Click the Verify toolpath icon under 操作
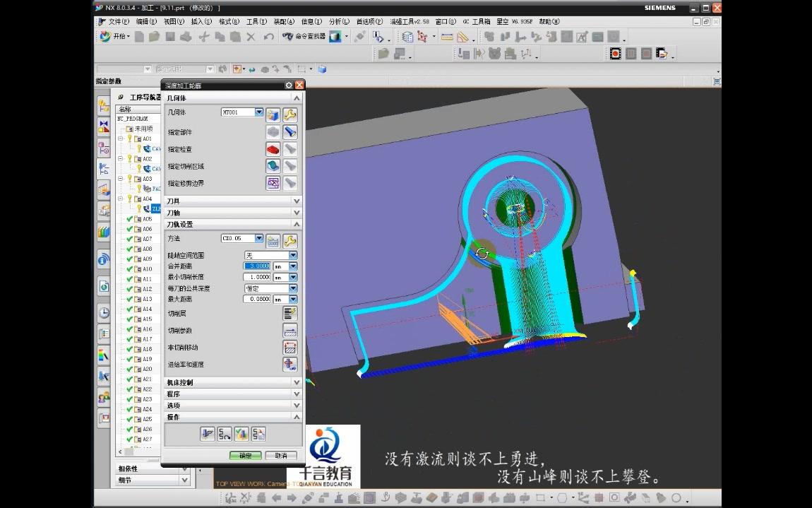Screen dimensions: 812x508 pyautogui.click(x=241, y=433)
